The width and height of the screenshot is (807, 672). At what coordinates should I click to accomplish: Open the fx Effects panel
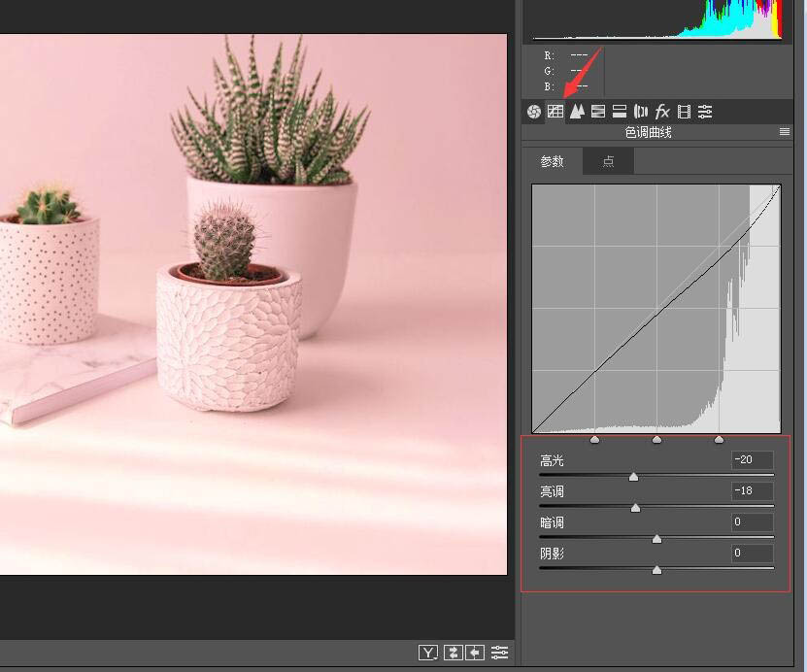[662, 112]
